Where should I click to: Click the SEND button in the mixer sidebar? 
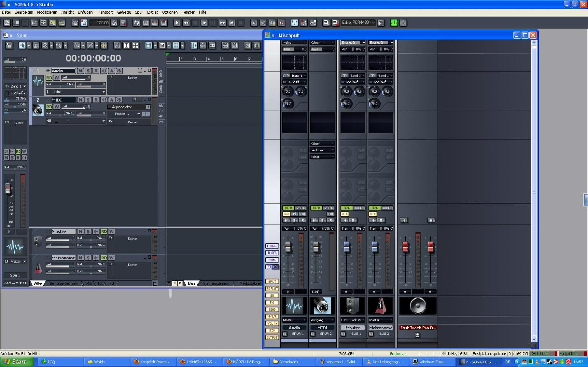[x=272, y=310]
